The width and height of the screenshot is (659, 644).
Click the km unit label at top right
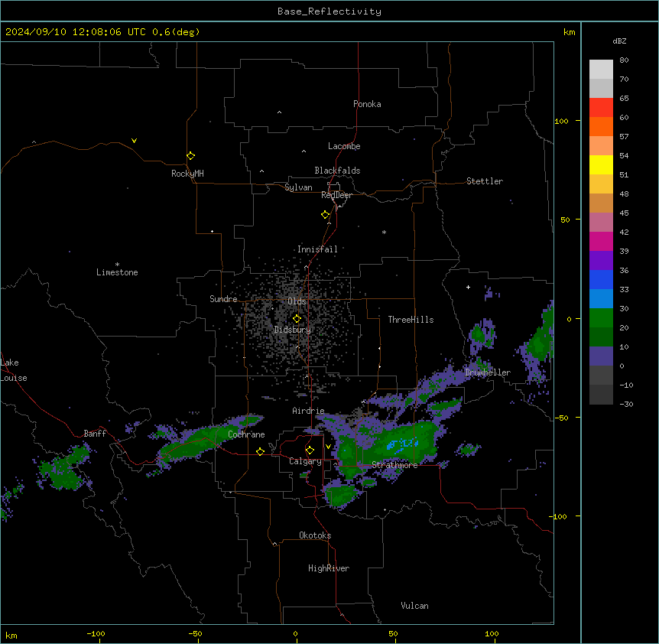coord(569,32)
